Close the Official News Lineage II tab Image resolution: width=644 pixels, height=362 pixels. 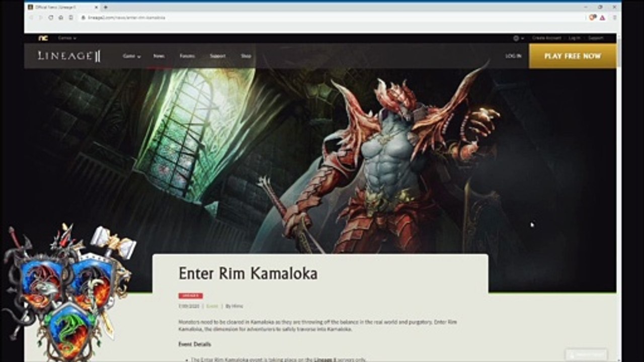point(97,7)
